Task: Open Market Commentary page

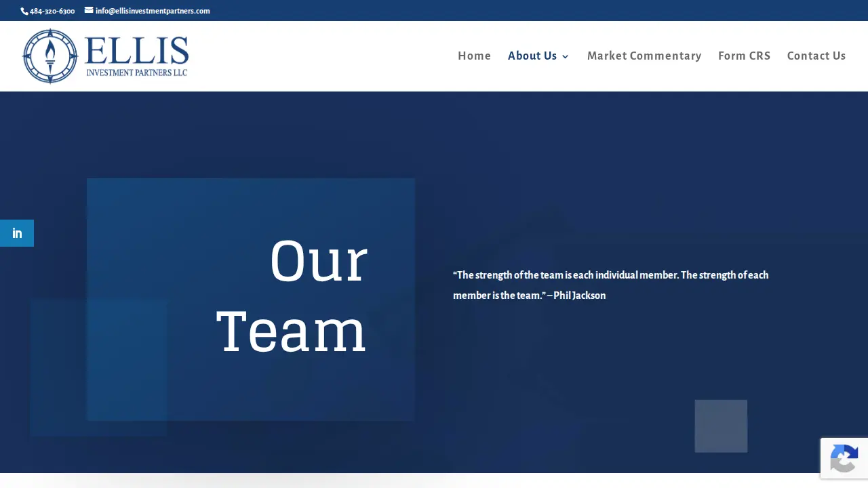Action: (644, 56)
